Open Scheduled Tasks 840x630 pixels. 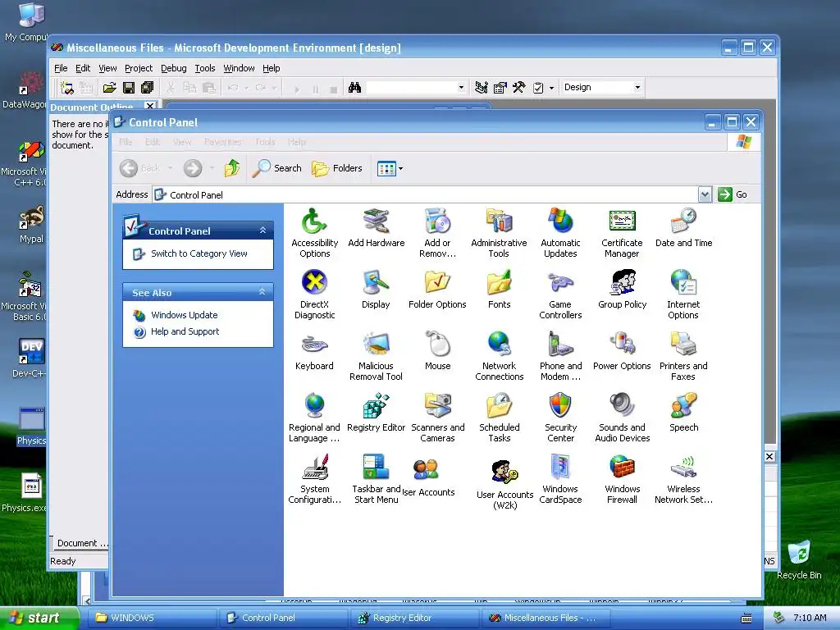[499, 418]
